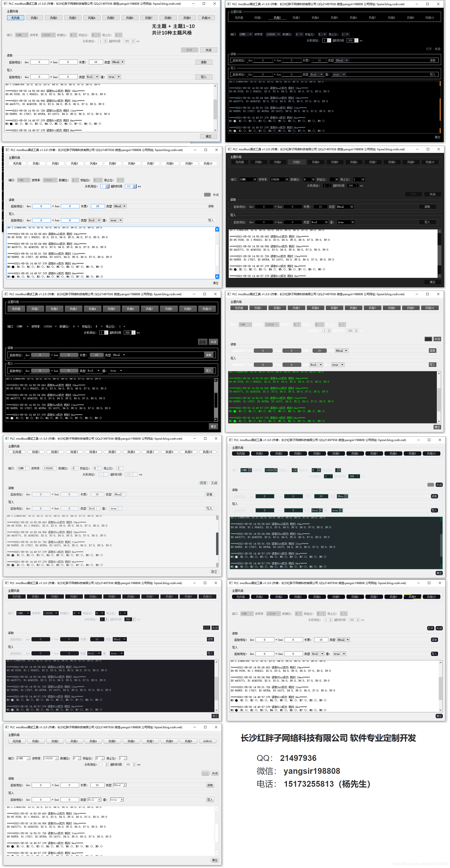Screen dimensions: 450x868
Task: Open 值 true dropdown in navy-button window
Action: (x=117, y=653)
